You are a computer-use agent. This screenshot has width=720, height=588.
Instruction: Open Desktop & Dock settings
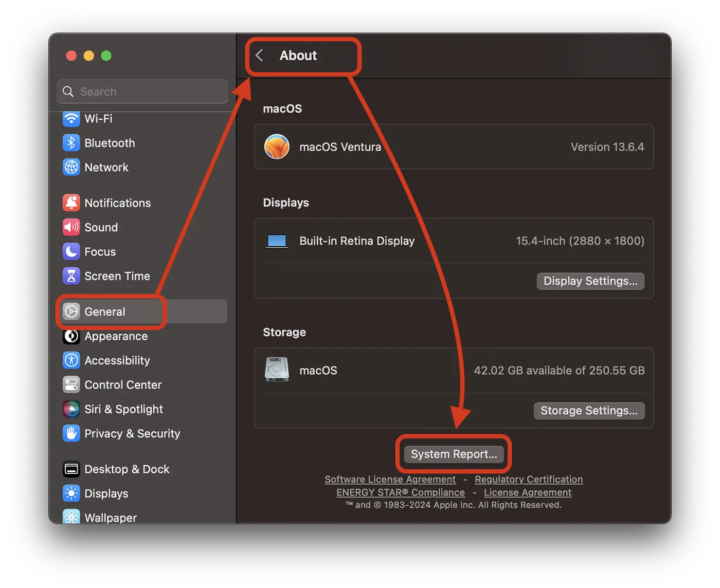click(x=127, y=469)
